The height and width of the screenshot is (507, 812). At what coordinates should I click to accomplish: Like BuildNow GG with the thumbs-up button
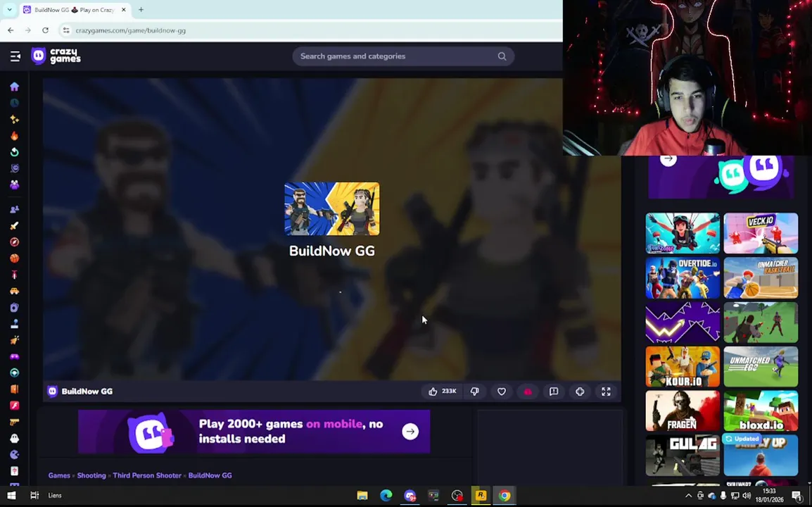click(x=442, y=392)
